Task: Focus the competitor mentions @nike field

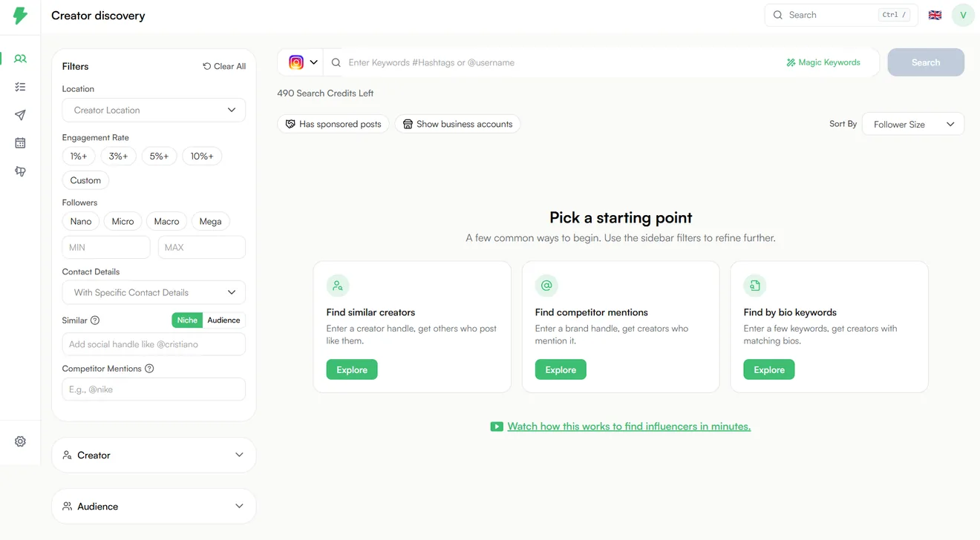Action: coord(154,389)
